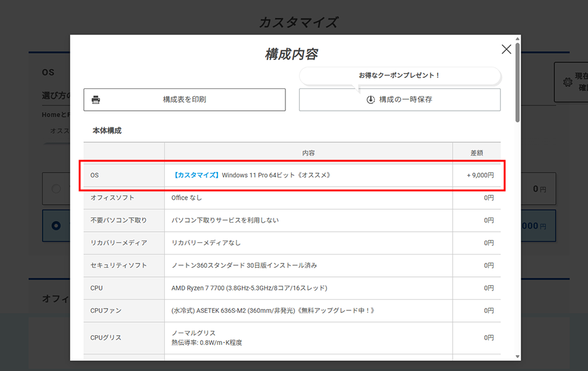588x371 pixels.
Task: Click the 本体構成 section heading
Action: coord(107,130)
